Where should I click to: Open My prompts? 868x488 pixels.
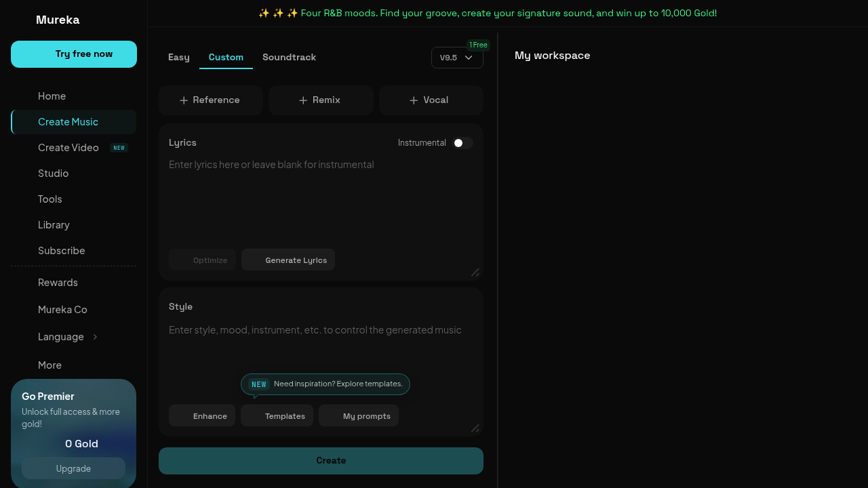pos(359,415)
